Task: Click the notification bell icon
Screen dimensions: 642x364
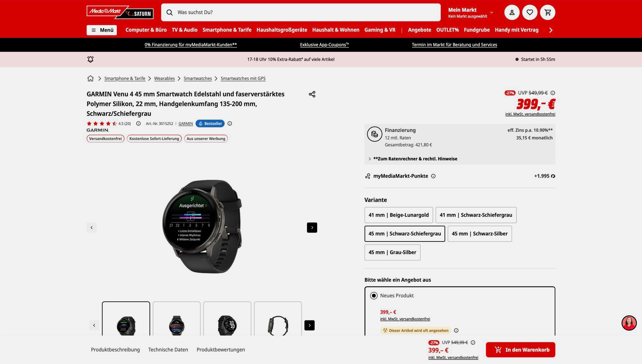Action: click(91, 59)
